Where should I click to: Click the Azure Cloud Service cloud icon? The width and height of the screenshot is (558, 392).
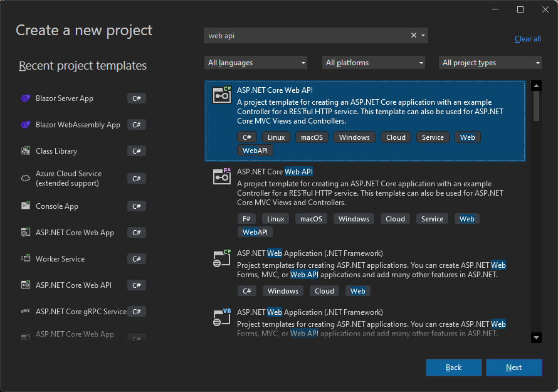point(26,178)
